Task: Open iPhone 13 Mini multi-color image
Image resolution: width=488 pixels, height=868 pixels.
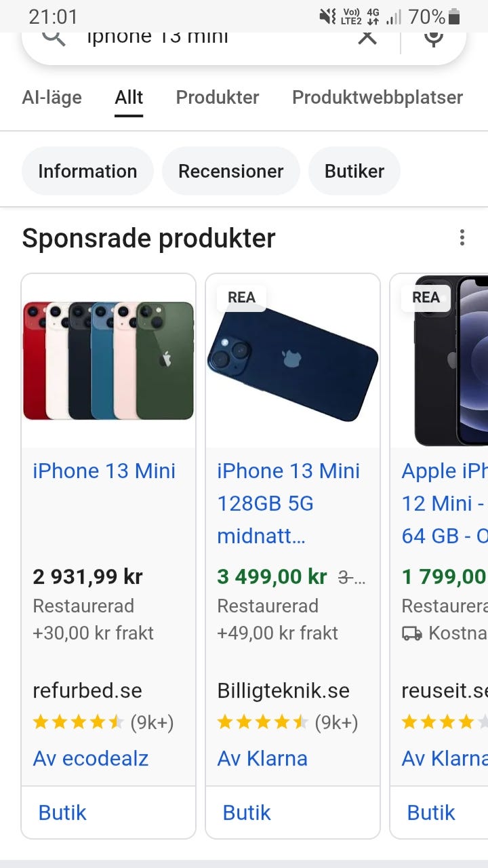Action: click(x=108, y=361)
